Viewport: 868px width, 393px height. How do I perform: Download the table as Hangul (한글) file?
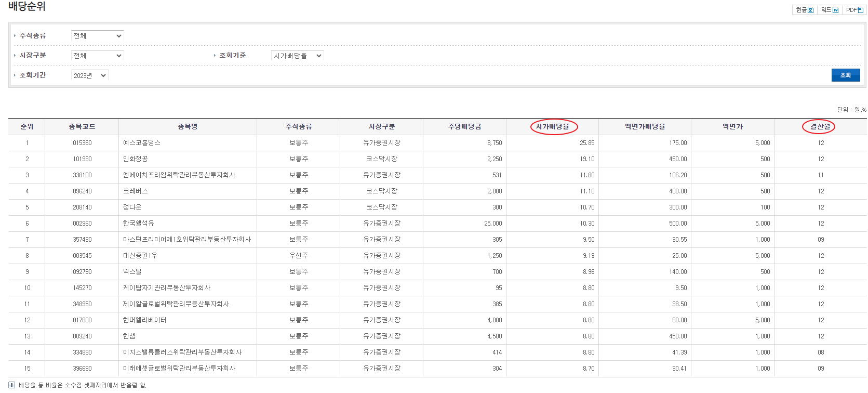tap(805, 10)
